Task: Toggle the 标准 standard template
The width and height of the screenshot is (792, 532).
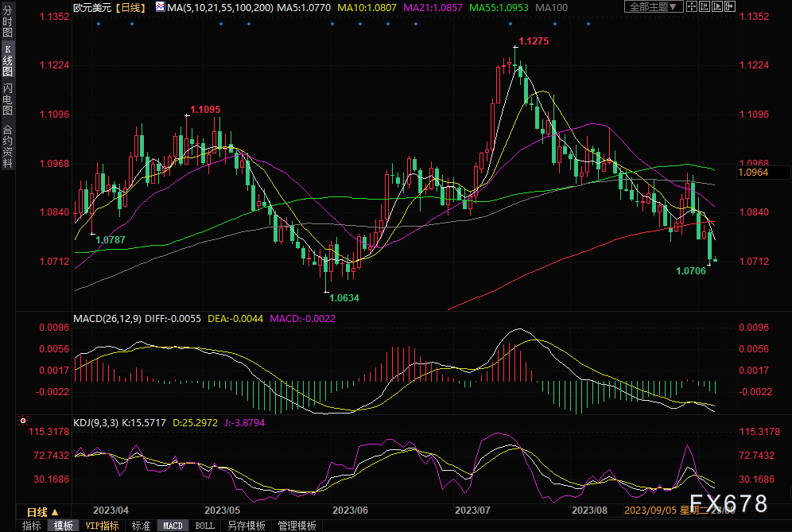Action: pyautogui.click(x=141, y=526)
